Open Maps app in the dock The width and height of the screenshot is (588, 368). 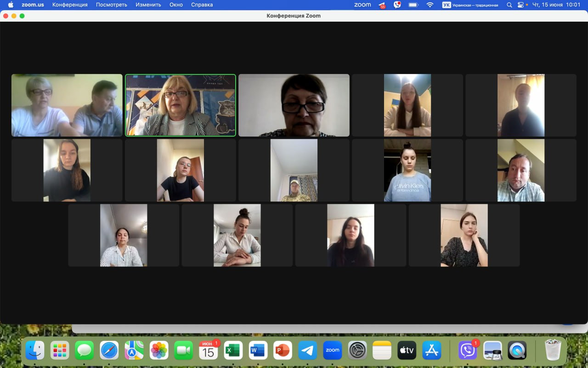pyautogui.click(x=134, y=351)
